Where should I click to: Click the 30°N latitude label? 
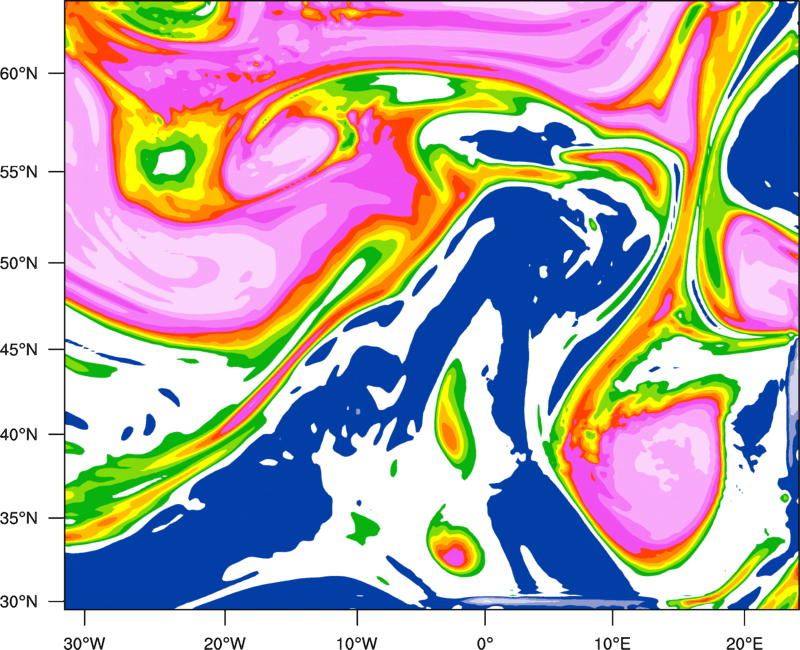(x=19, y=602)
